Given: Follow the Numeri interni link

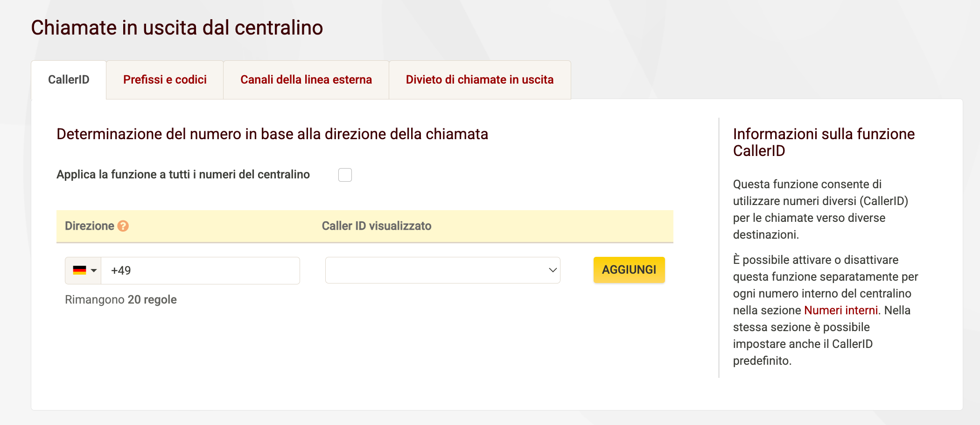Looking at the screenshot, I should click(x=841, y=310).
